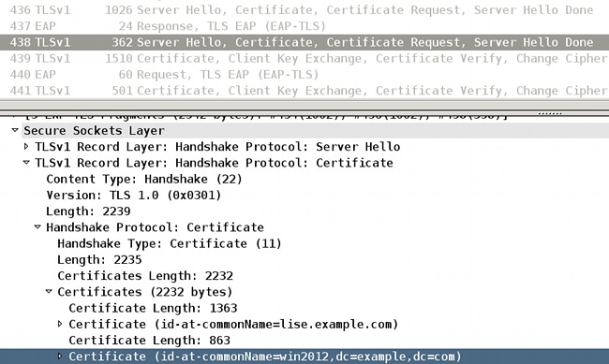Select packet 437 EAP Response row
The height and width of the screenshot is (364, 609).
tap(304, 26)
